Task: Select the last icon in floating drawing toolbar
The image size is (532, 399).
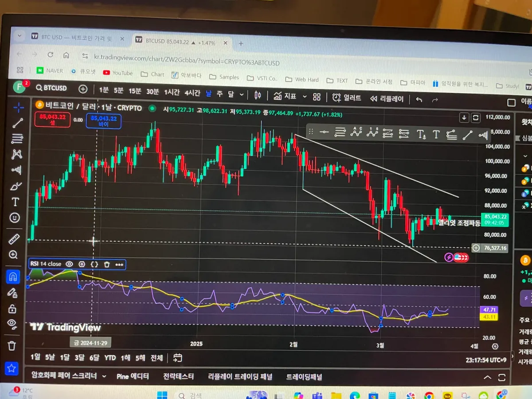Action: point(483,135)
